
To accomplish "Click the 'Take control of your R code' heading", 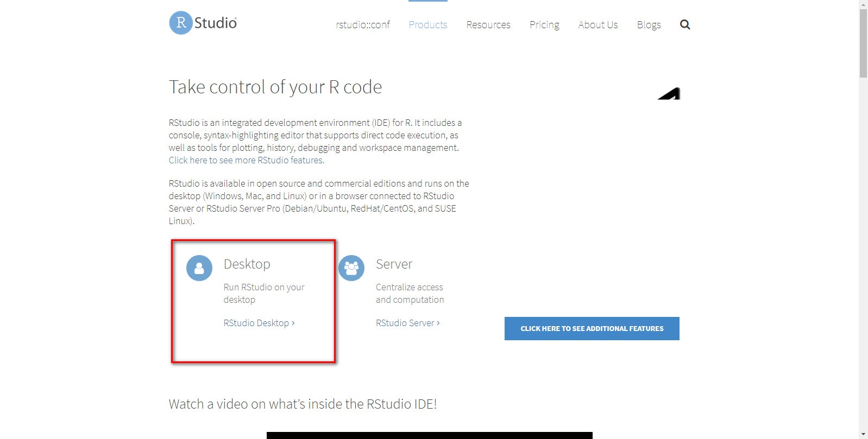I will point(275,87).
